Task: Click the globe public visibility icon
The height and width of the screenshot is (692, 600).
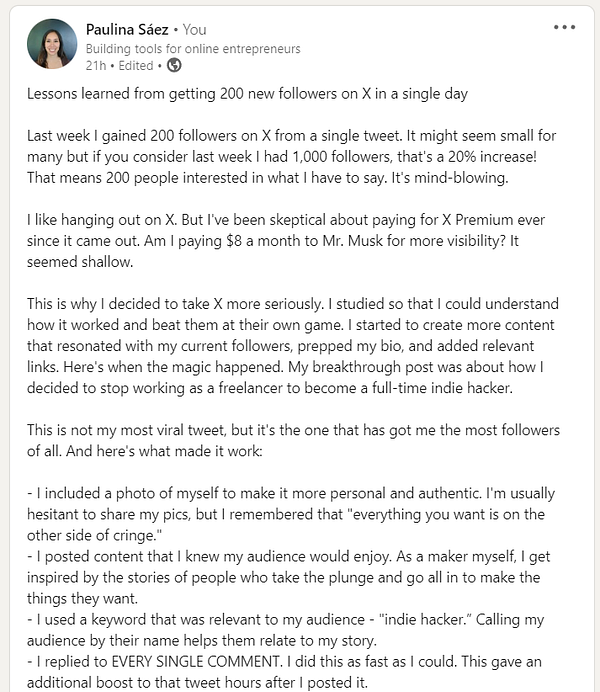Action: click(x=174, y=65)
